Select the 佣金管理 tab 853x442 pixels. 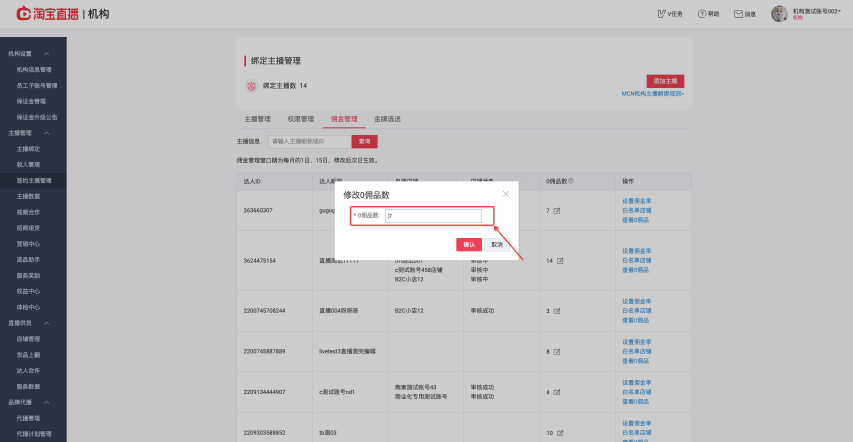tap(344, 119)
